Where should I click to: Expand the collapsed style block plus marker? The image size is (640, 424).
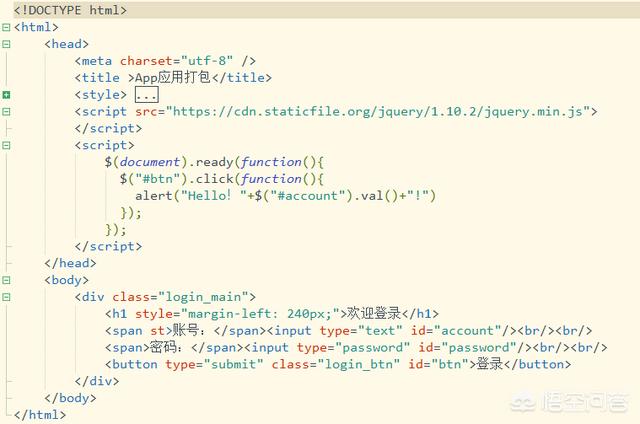click(x=7, y=95)
